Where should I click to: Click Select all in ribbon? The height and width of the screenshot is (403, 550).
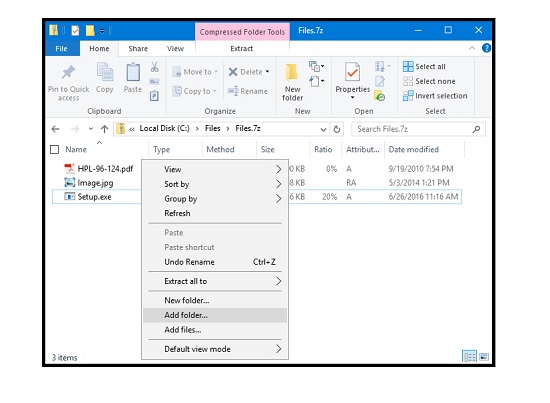tap(424, 66)
